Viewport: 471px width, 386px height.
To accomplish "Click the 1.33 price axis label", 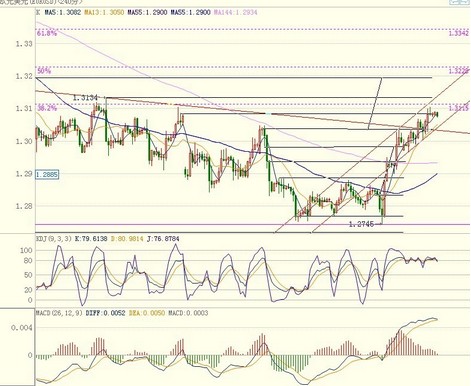I will click(24, 44).
